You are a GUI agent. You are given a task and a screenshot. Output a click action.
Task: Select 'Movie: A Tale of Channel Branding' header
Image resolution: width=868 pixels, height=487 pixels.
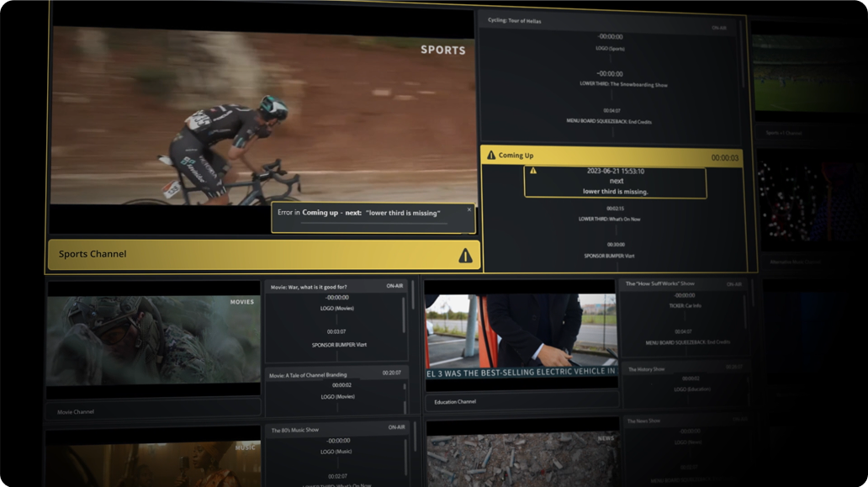pos(336,374)
